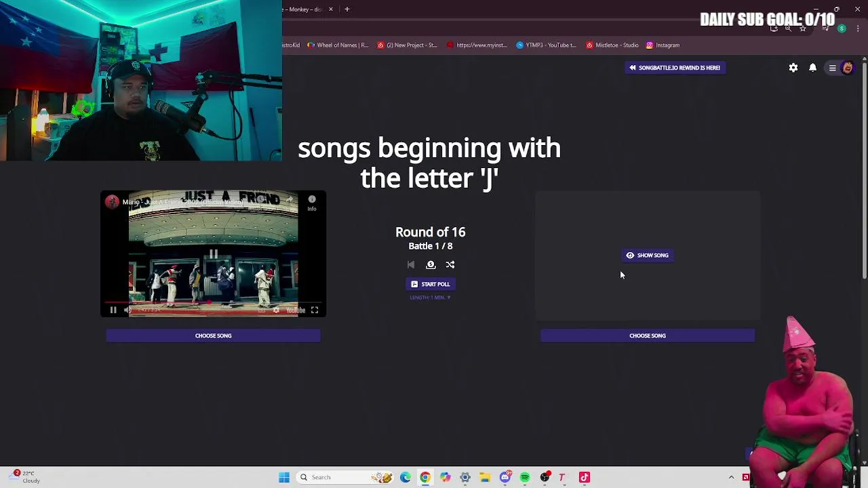Open Settings gear from the taskbar
868x488 pixels.
coord(465,477)
